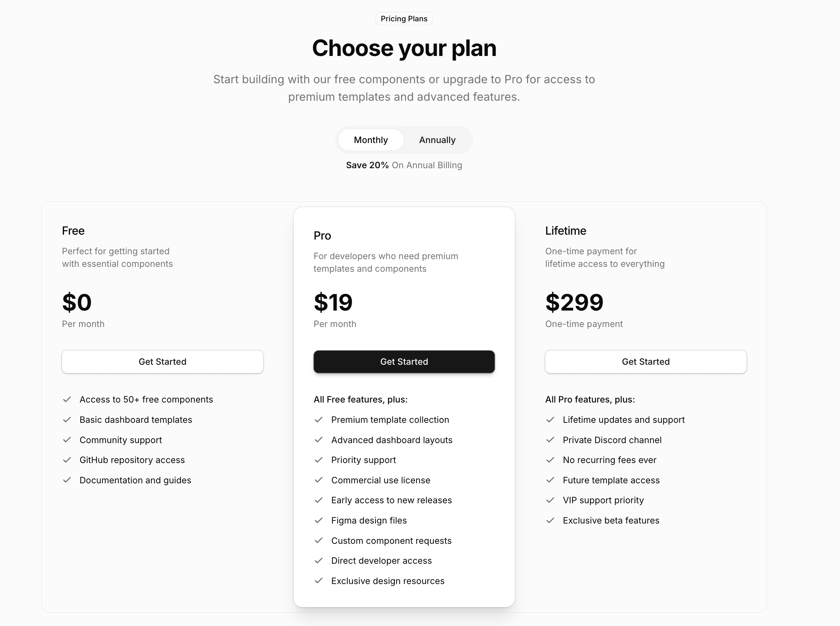This screenshot has height=626, width=840.
Task: Click Get Started on the Free plan
Action: 162,362
